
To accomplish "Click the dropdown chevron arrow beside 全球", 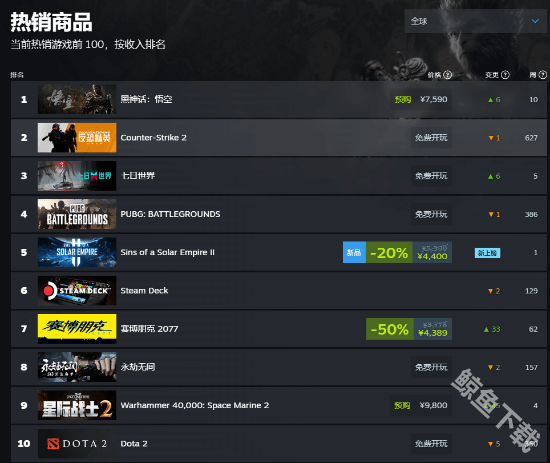I will coord(535,21).
